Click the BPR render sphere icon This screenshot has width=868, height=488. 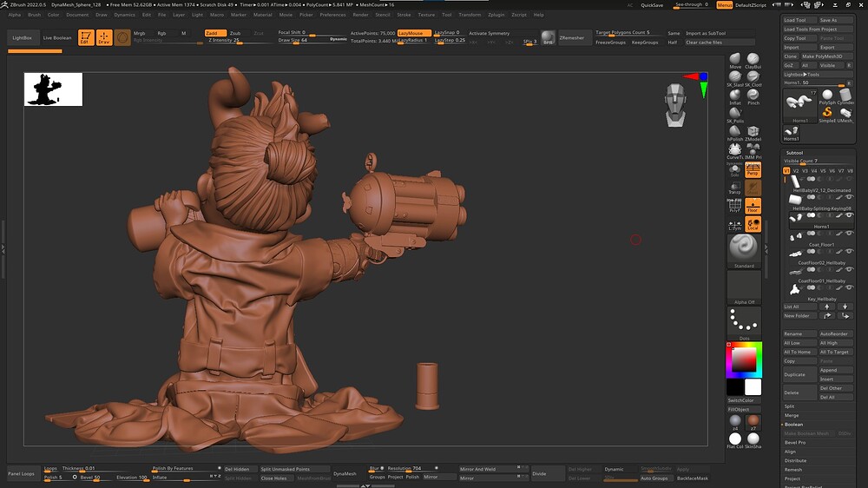pos(548,37)
